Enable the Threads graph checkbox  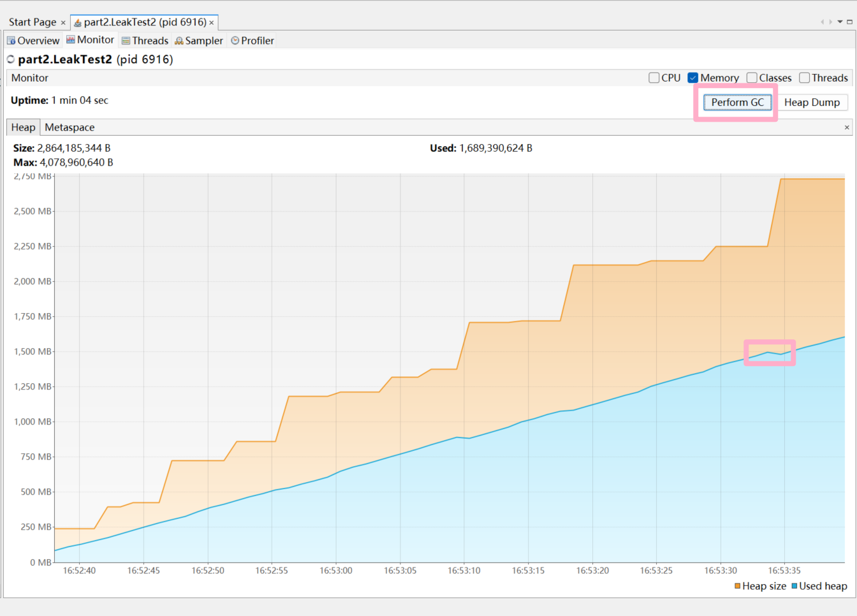804,78
